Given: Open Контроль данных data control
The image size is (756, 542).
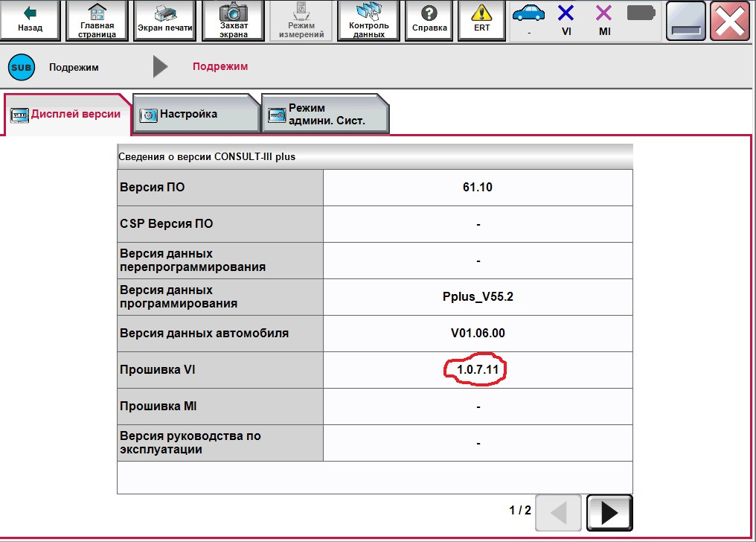Looking at the screenshot, I should pyautogui.click(x=369, y=20).
